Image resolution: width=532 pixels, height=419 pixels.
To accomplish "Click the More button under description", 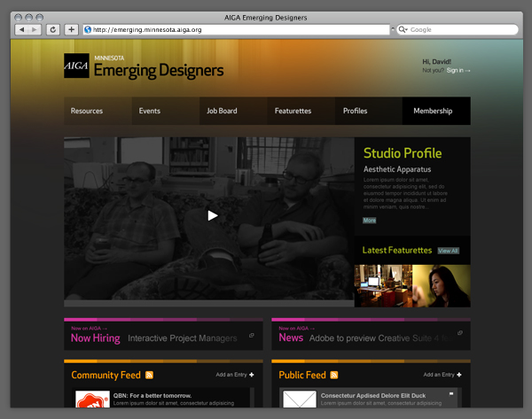I will point(370,221).
